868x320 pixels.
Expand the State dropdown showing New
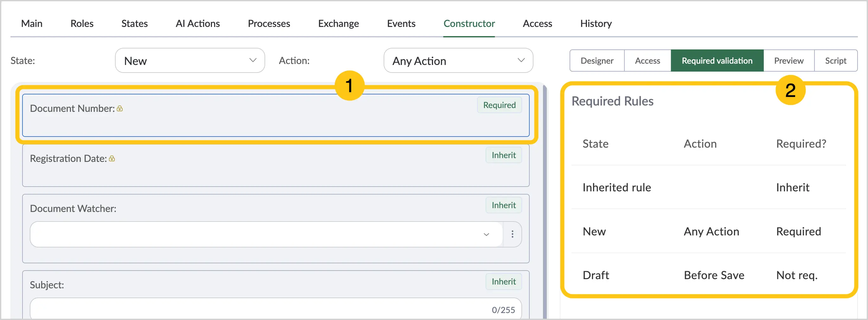(x=190, y=60)
